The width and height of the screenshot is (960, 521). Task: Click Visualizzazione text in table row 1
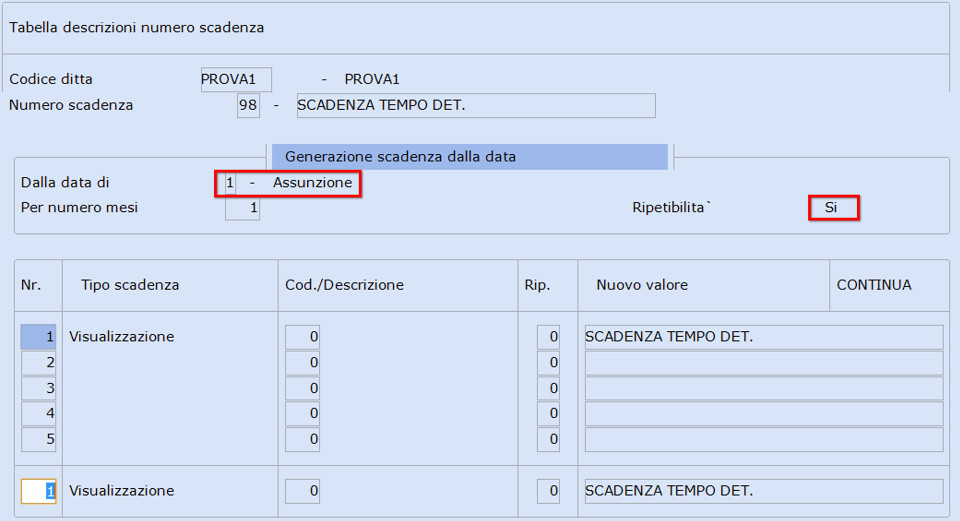[121, 337]
